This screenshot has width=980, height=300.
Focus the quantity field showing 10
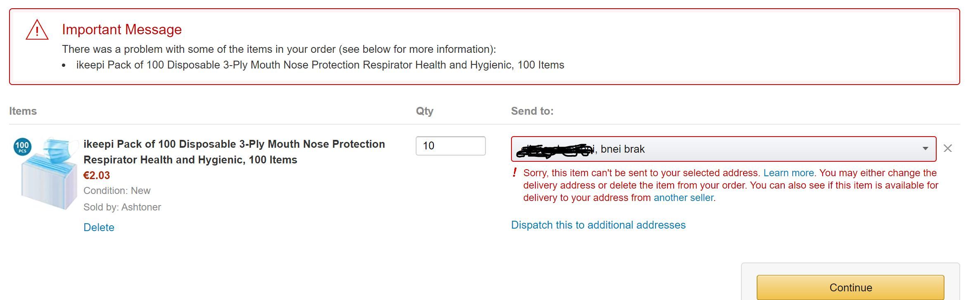click(x=450, y=146)
